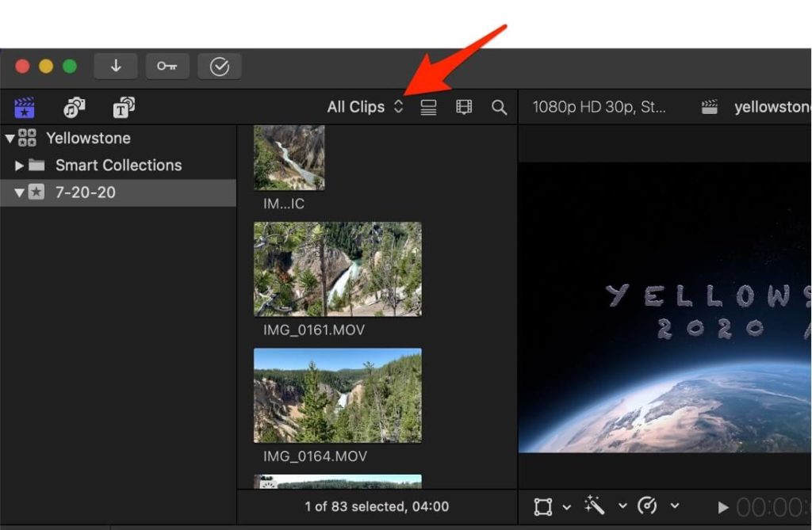812x530 pixels.
Task: Open the enhancements dropdown chevron
Action: [623, 505]
